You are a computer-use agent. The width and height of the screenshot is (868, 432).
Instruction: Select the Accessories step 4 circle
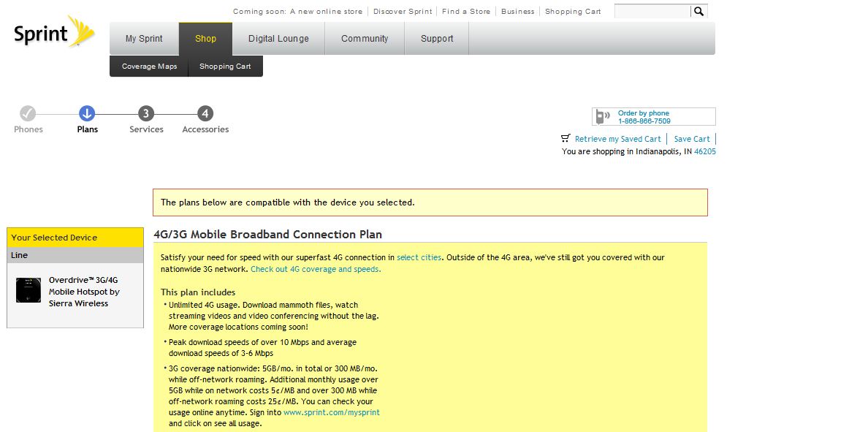point(205,113)
